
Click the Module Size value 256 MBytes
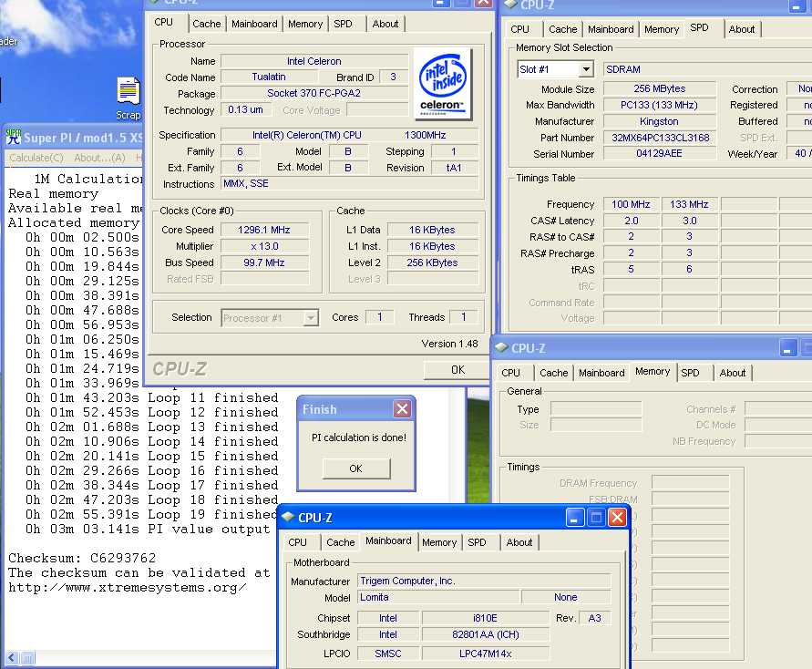tap(659, 88)
